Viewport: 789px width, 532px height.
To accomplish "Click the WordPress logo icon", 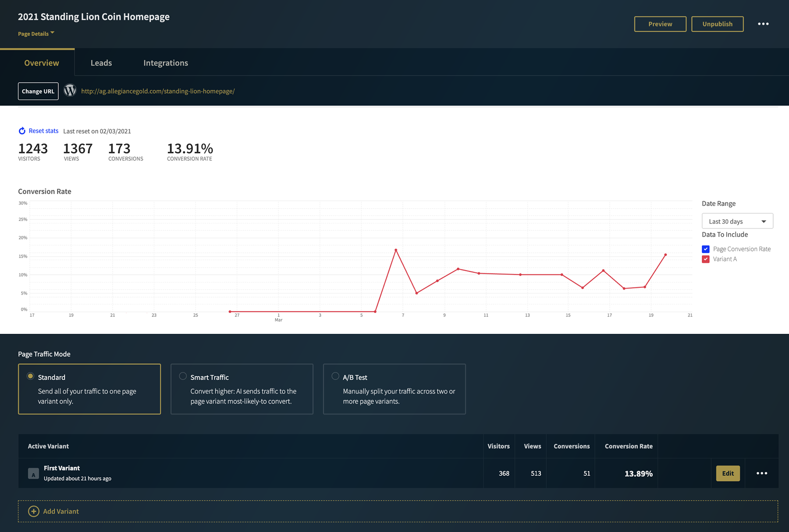I will click(x=70, y=90).
